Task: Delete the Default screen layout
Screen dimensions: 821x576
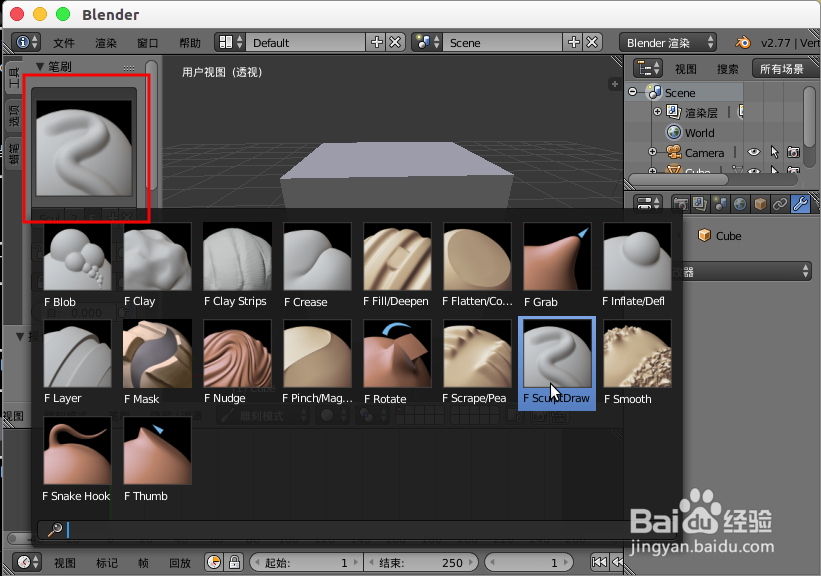Action: pos(395,42)
